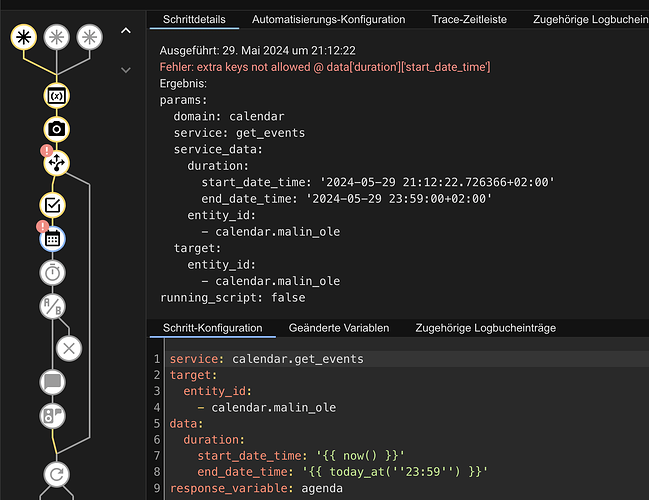Select the A/B if-then node
The height and width of the screenshot is (500, 649).
point(53,307)
